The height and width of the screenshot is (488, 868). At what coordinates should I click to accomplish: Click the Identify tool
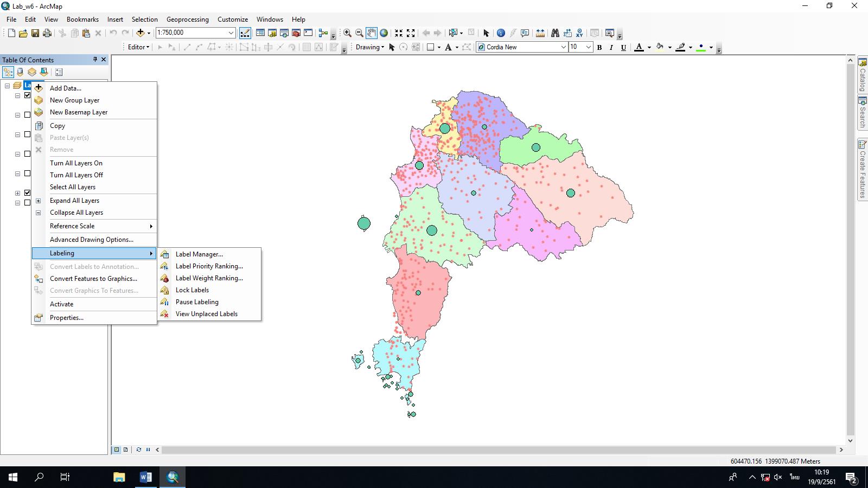click(500, 33)
